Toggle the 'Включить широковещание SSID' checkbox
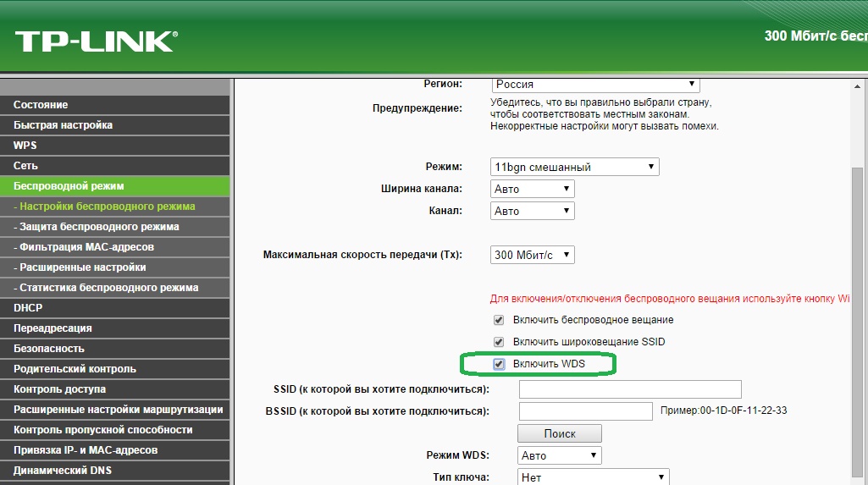The width and height of the screenshot is (868, 485). (x=499, y=342)
